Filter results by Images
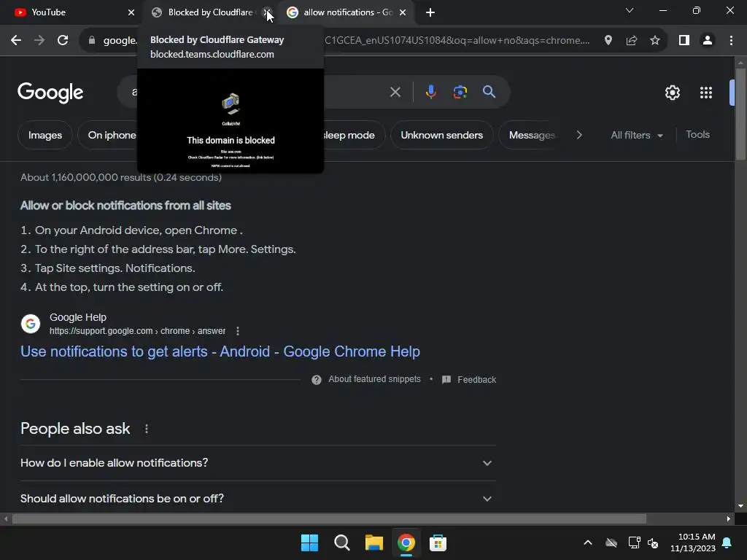This screenshot has width=747, height=560. point(45,135)
